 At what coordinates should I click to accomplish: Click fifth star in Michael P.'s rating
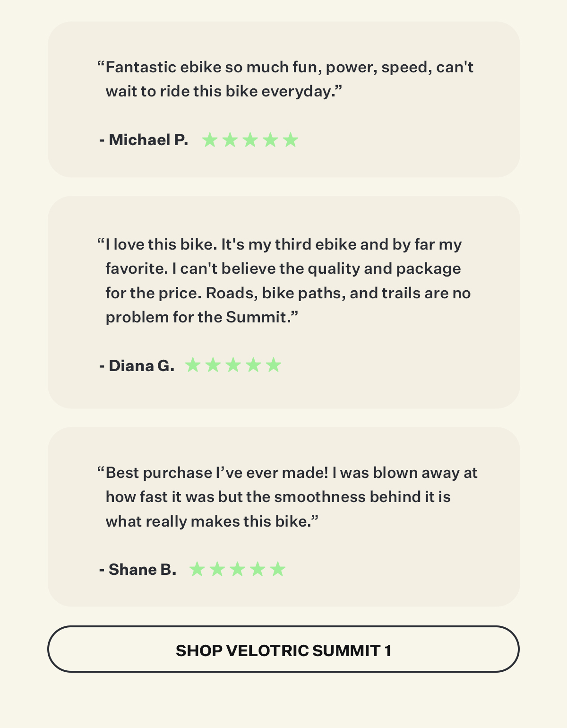pyautogui.click(x=291, y=140)
